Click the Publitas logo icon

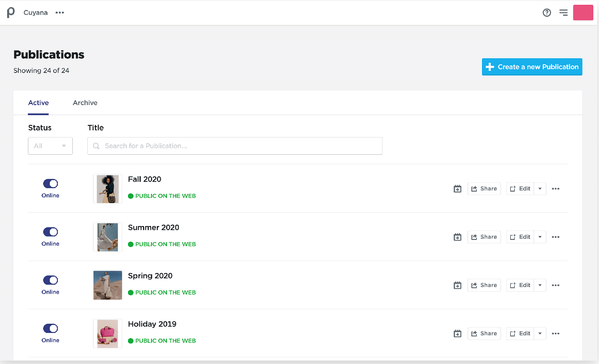pos(11,12)
